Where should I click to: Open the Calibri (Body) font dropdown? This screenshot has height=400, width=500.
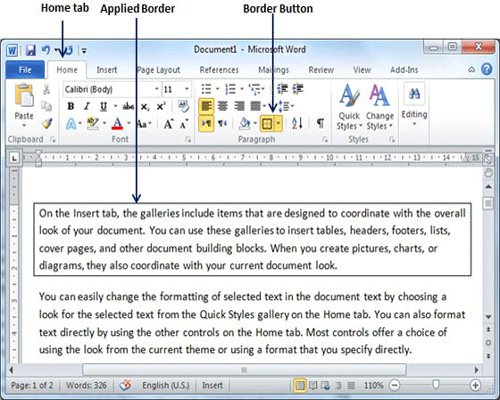click(x=157, y=89)
